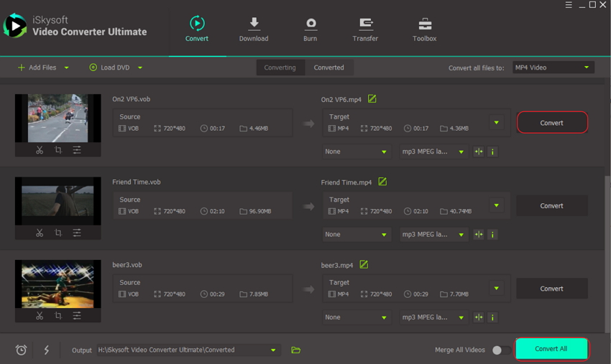Click the lightning bolt high-speed icon

coord(47,350)
